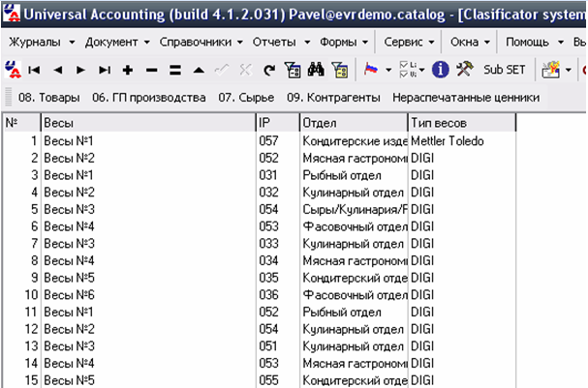Select row 1 Весы №1 cell

pos(148,141)
